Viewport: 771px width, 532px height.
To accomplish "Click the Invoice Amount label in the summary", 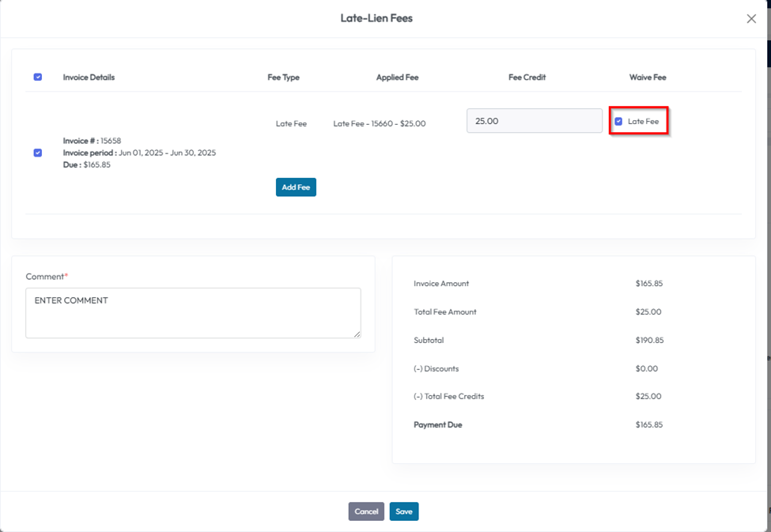I will pos(440,284).
